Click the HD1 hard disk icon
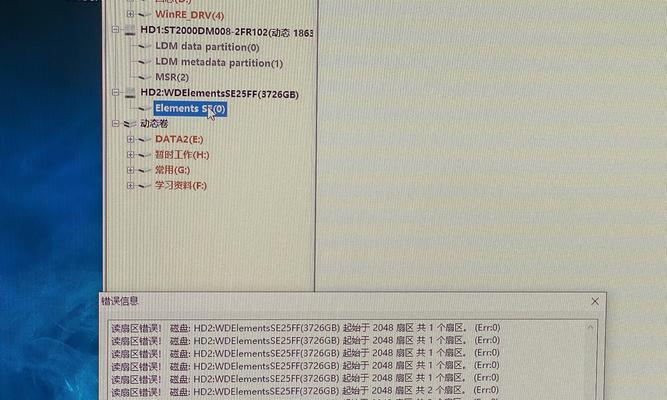 (130, 31)
